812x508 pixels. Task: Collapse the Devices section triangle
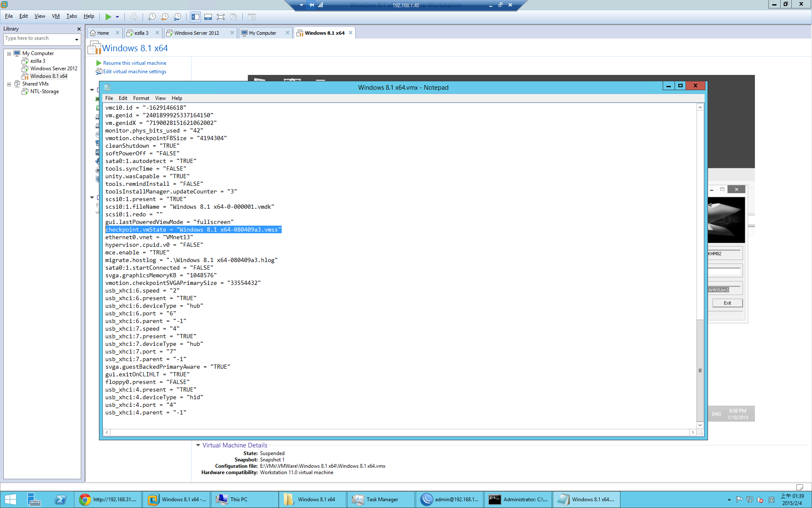92,90
